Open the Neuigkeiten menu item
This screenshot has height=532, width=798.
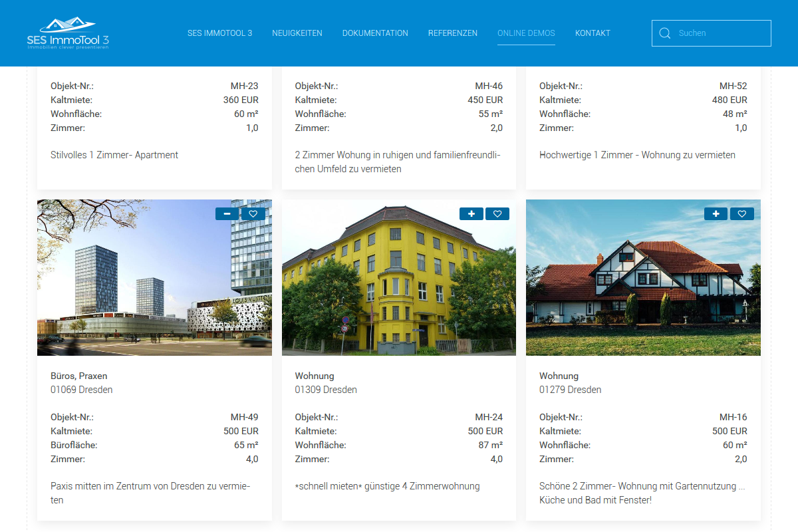[297, 33]
